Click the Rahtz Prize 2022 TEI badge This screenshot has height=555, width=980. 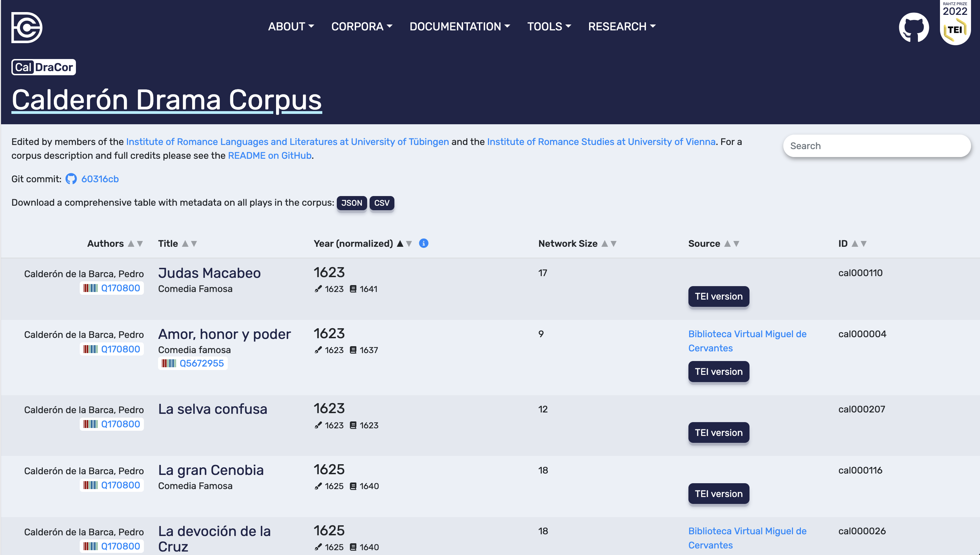[955, 23]
